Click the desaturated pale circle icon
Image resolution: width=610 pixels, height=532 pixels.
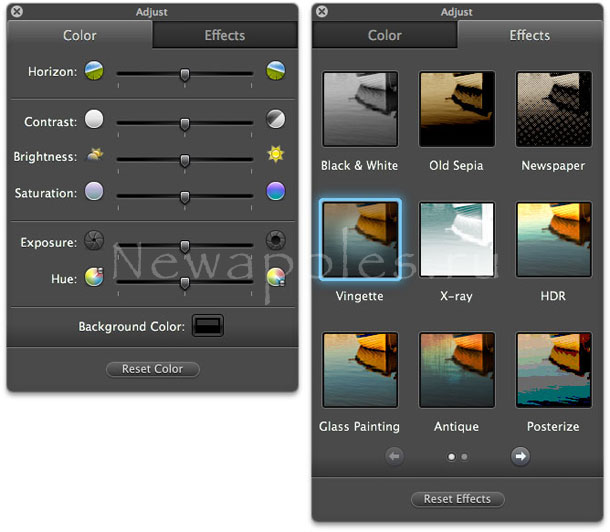[x=94, y=191]
